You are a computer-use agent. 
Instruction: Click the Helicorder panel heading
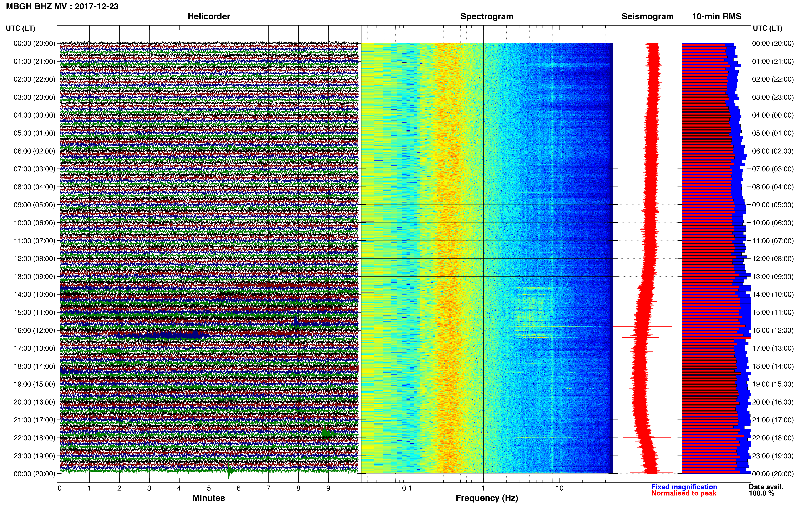tap(209, 16)
